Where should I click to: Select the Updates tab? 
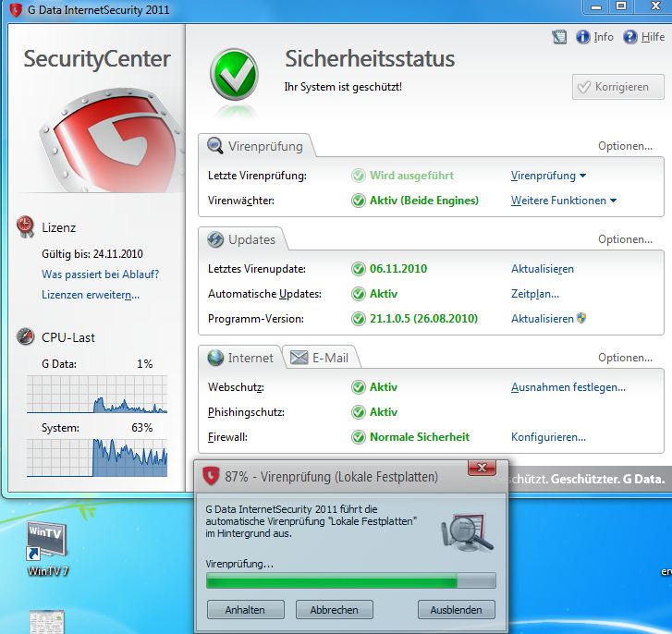pyautogui.click(x=243, y=239)
